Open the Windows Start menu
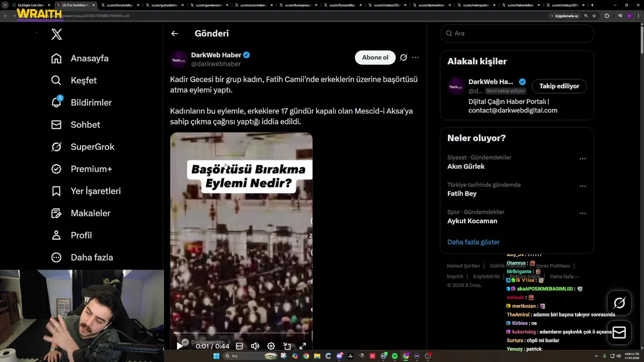Image resolution: width=644 pixels, height=362 pixels. tap(216, 356)
